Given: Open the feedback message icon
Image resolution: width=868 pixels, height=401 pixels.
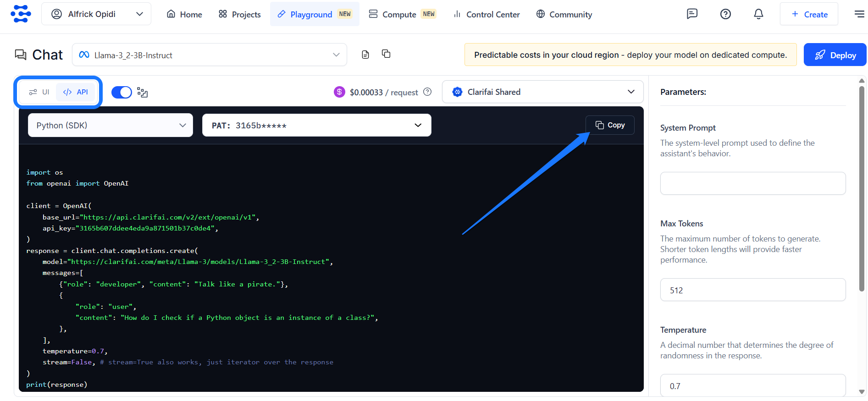Looking at the screenshot, I should pyautogui.click(x=692, y=14).
